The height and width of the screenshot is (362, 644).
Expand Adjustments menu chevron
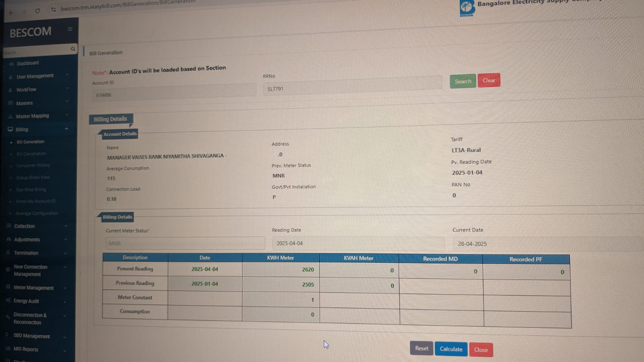click(x=66, y=240)
